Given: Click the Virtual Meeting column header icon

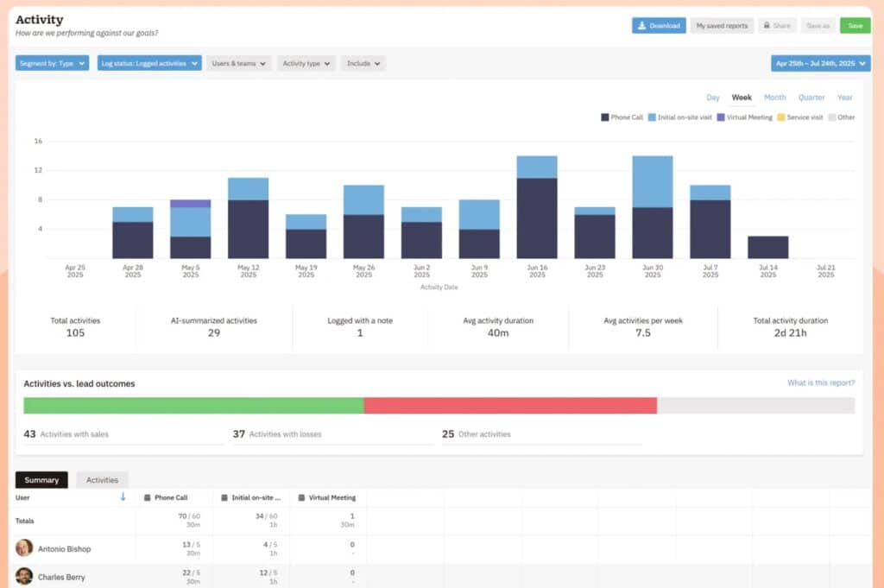Looking at the screenshot, I should 301,498.
